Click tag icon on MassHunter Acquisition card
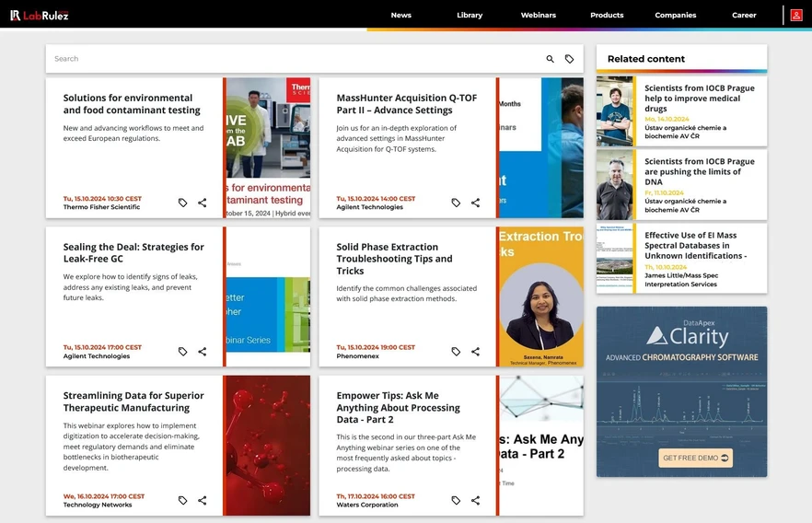 (x=456, y=203)
